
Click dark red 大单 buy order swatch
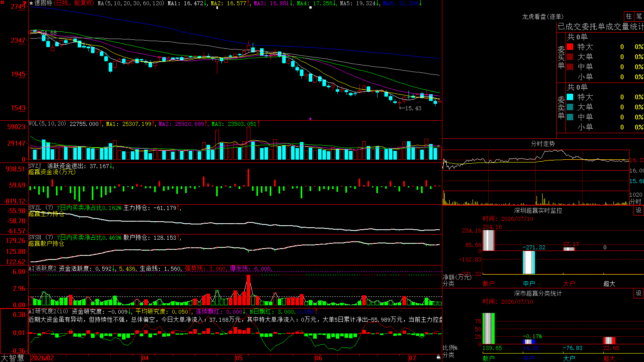pyautogui.click(x=570, y=57)
